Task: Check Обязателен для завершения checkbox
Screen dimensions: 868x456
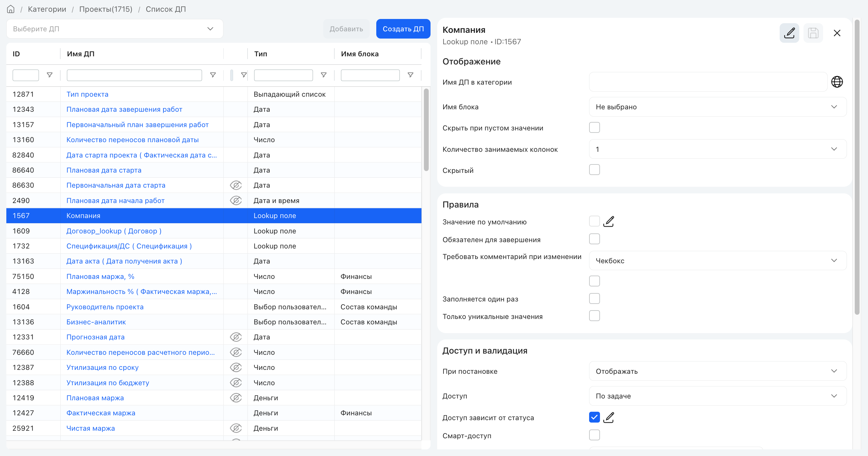Action: (594, 239)
